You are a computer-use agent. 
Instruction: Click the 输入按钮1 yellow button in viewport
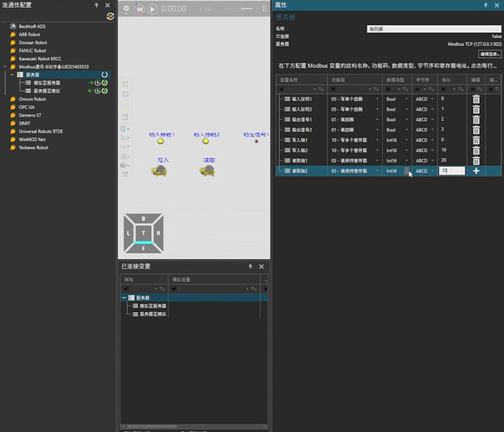tap(161, 142)
